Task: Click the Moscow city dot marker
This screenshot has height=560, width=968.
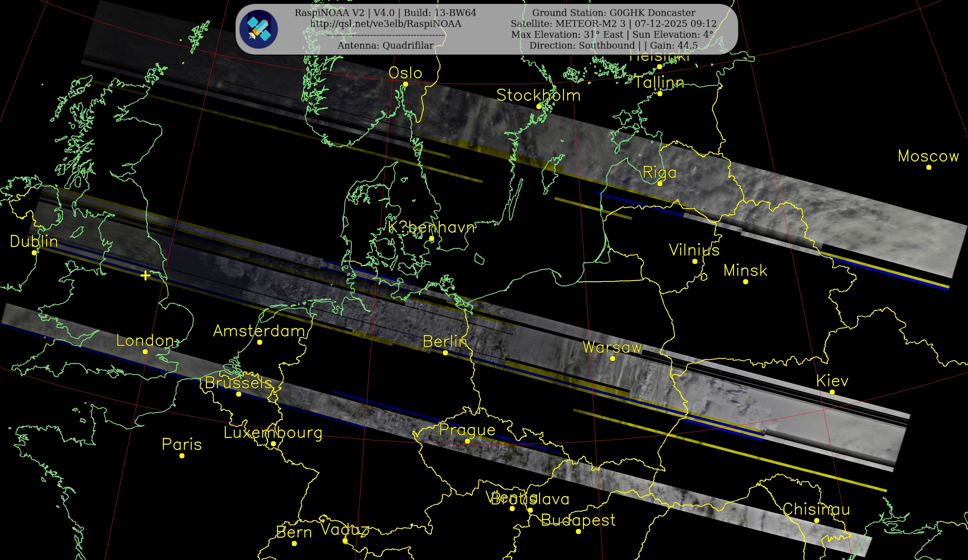Action: pos(928,167)
